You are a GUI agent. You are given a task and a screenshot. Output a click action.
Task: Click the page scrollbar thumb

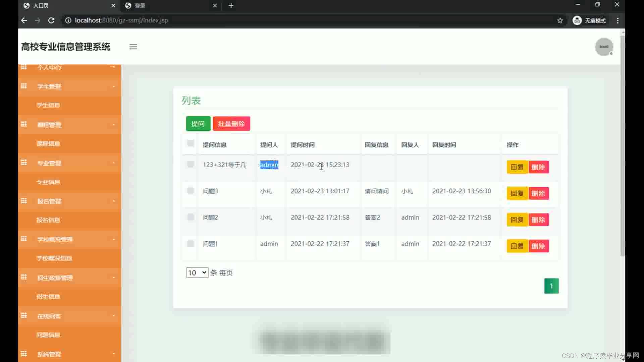pyautogui.click(x=623, y=144)
